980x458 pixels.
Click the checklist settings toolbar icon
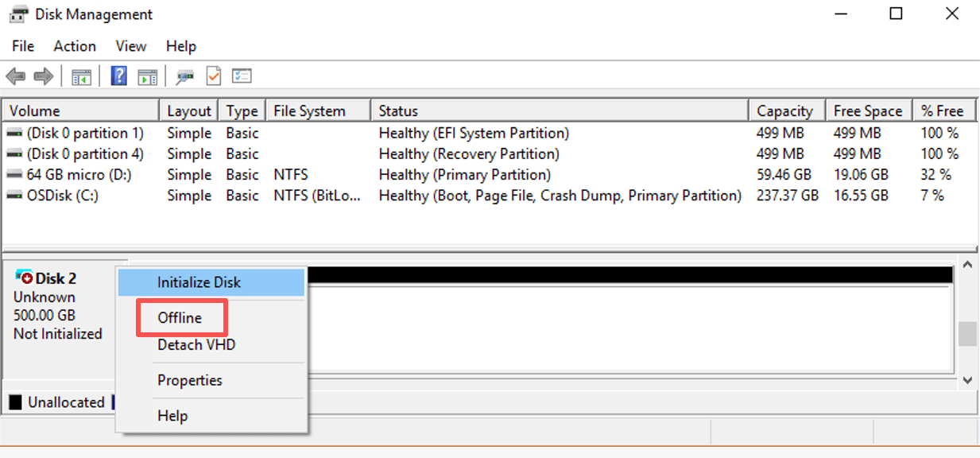(x=242, y=76)
